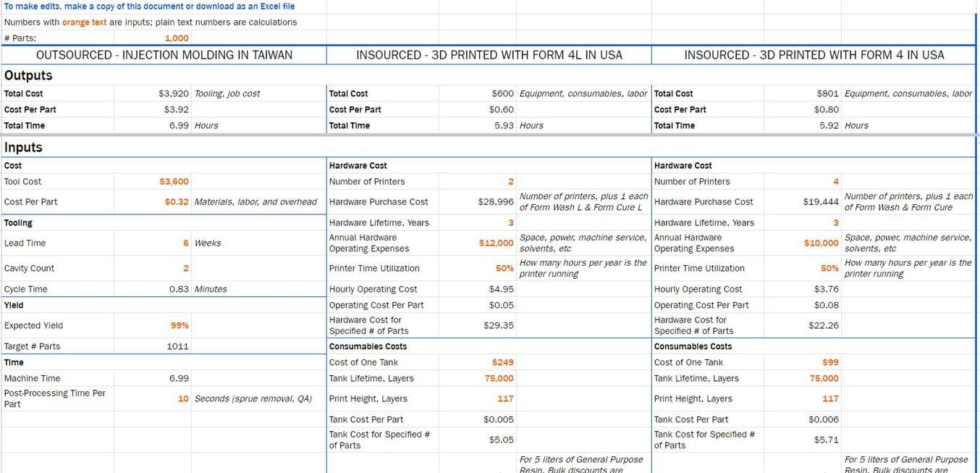Click the $12,000 Annual Hardware Operating Expenses cell
This screenshot has width=980, height=473.
pyautogui.click(x=496, y=243)
